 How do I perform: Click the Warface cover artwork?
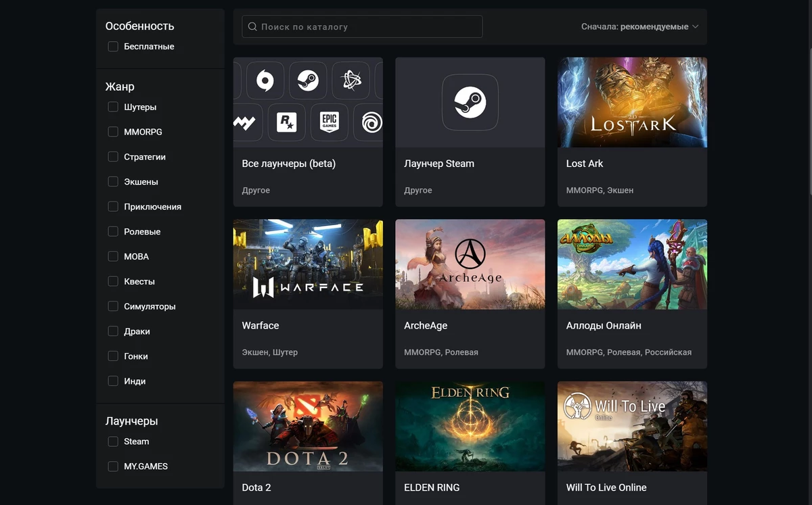pyautogui.click(x=308, y=264)
